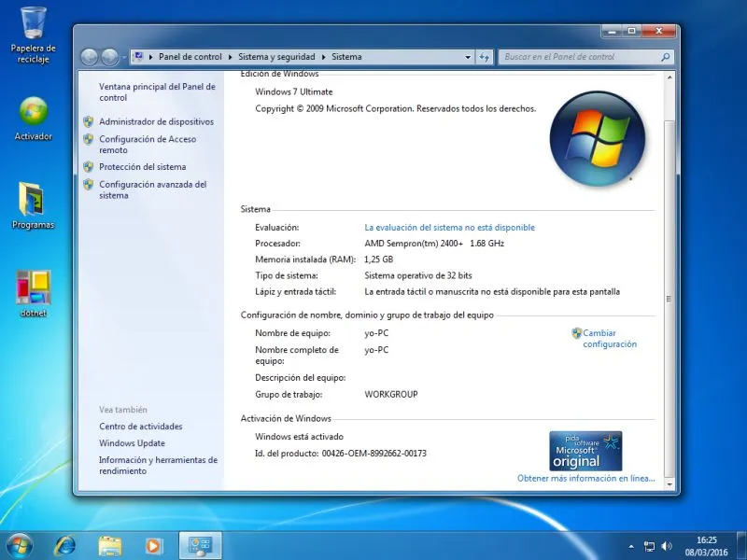This screenshot has width=747, height=560.
Task: Open Información y herramientas de rendimiento
Action: tap(158, 465)
